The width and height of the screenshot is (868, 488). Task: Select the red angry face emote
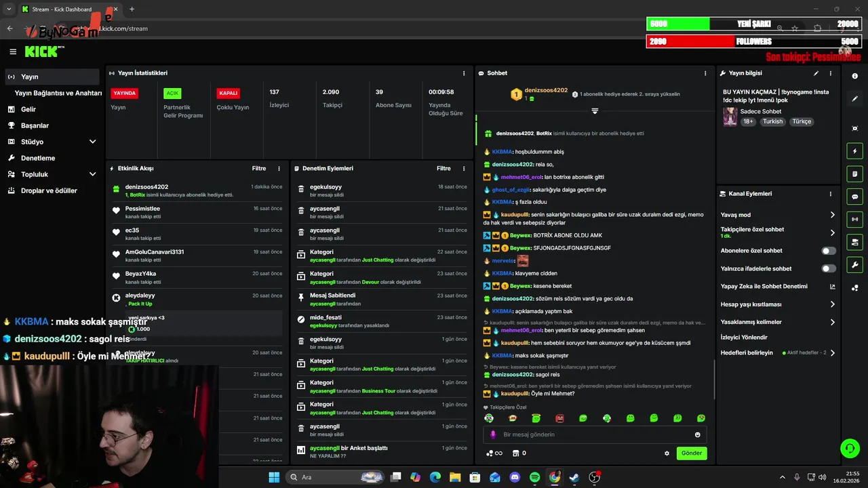click(559, 418)
